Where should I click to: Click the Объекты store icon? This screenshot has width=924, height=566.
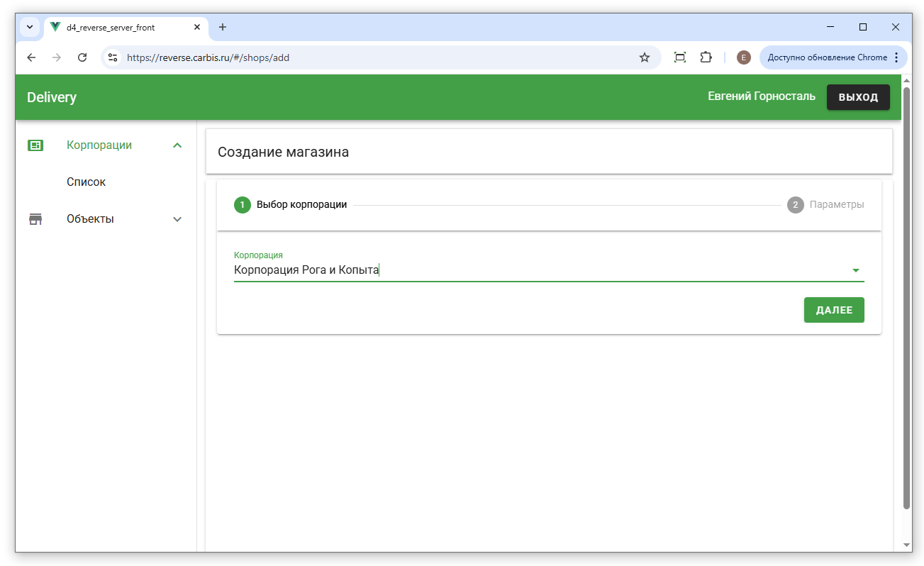[35, 219]
